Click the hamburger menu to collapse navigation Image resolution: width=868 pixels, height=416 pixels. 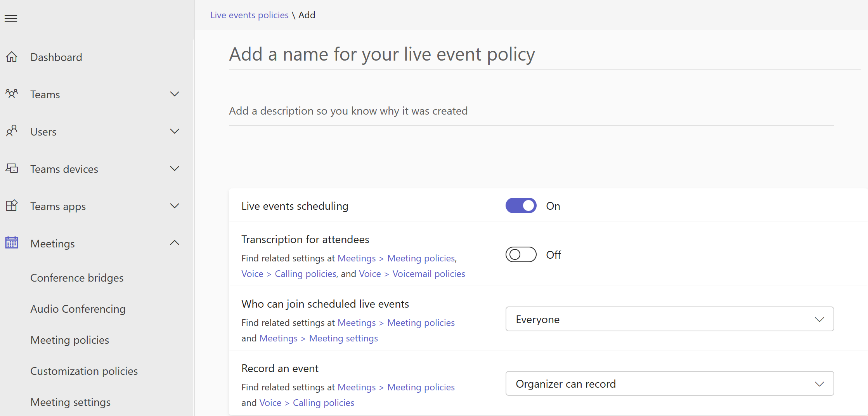(x=10, y=18)
